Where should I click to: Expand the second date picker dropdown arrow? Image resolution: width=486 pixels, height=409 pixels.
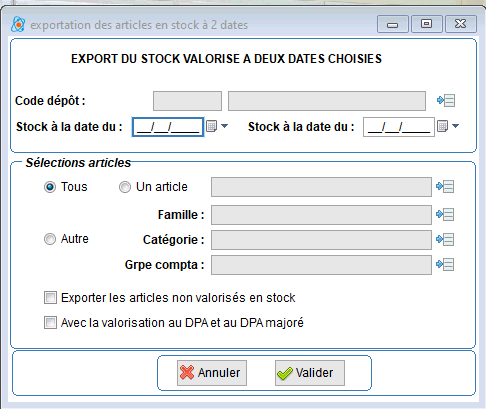tap(456, 126)
